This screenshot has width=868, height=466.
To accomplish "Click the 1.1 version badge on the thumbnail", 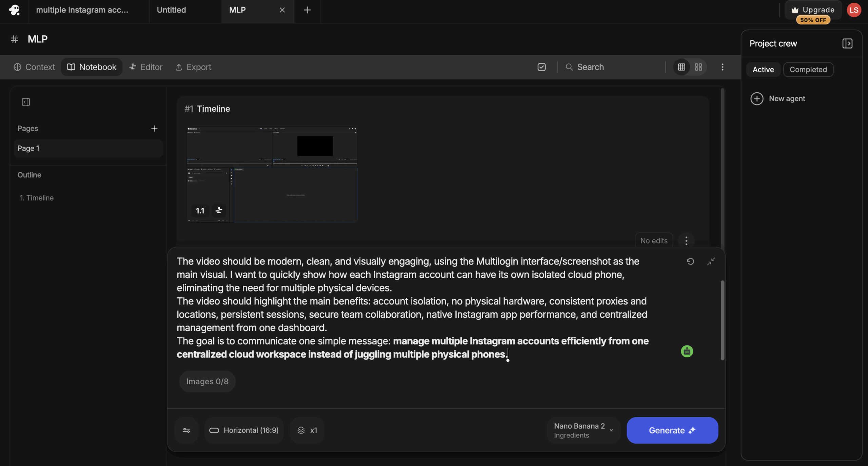I will pyautogui.click(x=200, y=211).
